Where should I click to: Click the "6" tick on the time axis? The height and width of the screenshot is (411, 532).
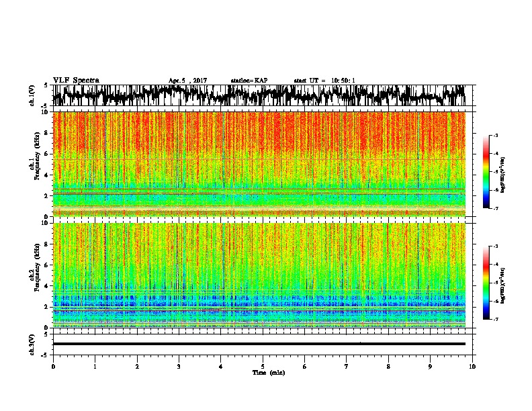click(x=304, y=367)
